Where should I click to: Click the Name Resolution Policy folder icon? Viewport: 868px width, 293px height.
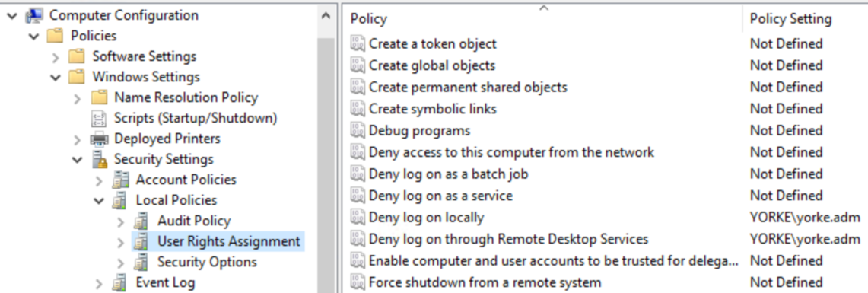click(99, 97)
